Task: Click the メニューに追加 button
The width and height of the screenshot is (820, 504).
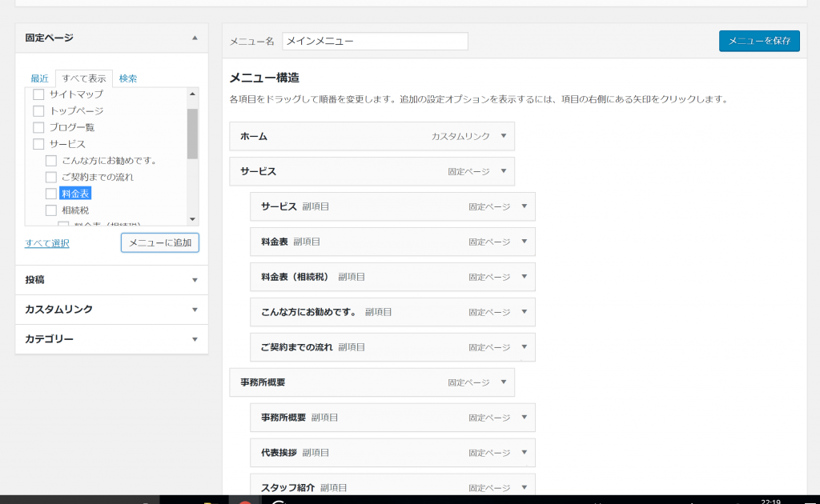Action: pos(160,243)
